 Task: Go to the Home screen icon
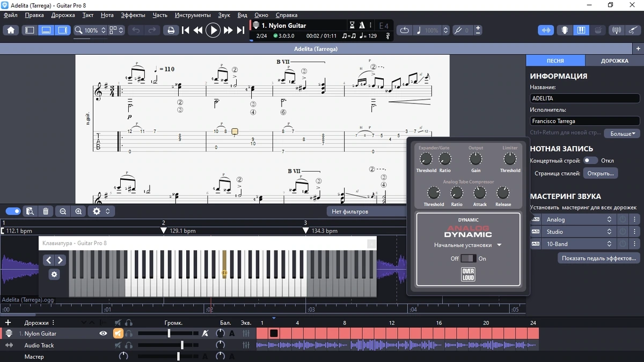point(11,30)
